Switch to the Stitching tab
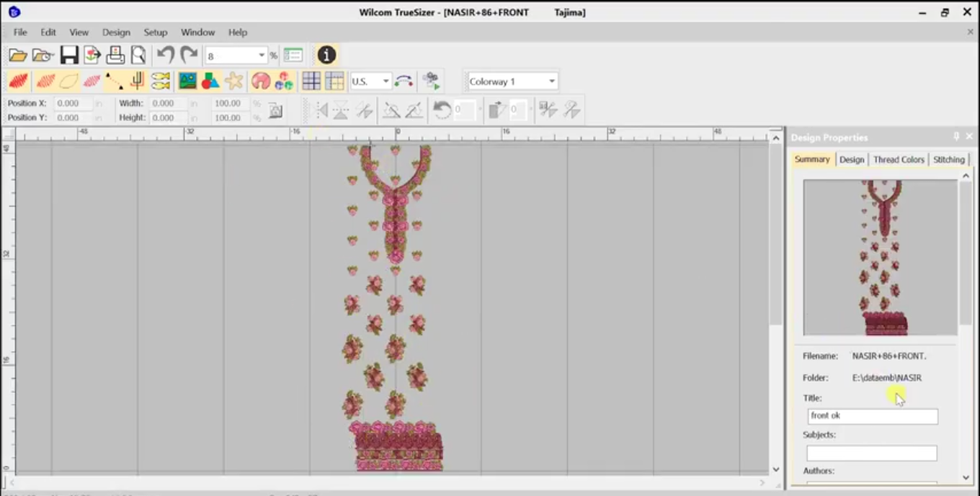This screenshot has width=980, height=496. pyautogui.click(x=949, y=160)
